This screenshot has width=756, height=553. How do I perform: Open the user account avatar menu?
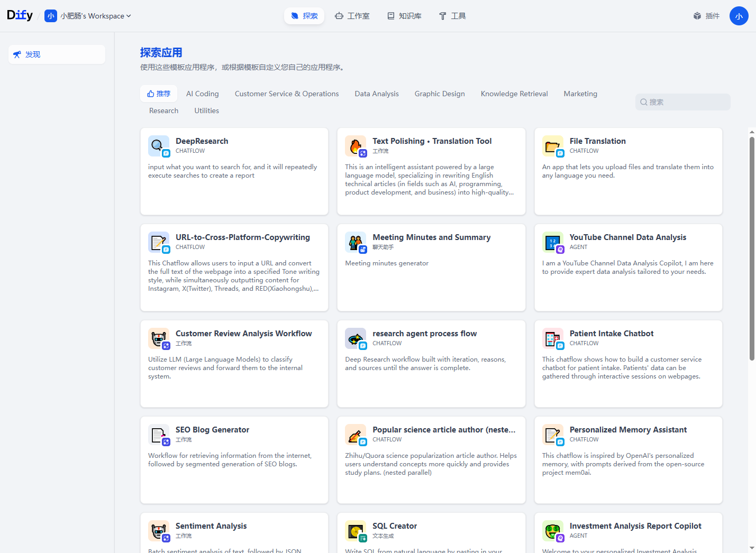[x=739, y=16]
